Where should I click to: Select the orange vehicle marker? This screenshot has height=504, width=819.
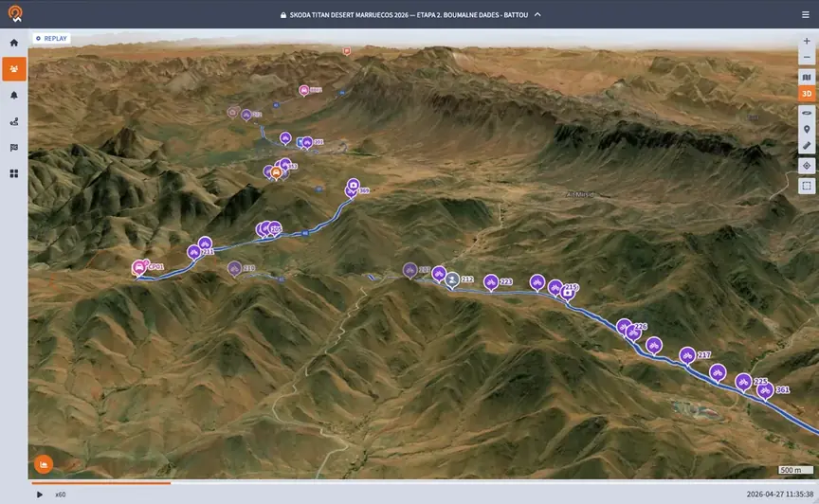276,172
